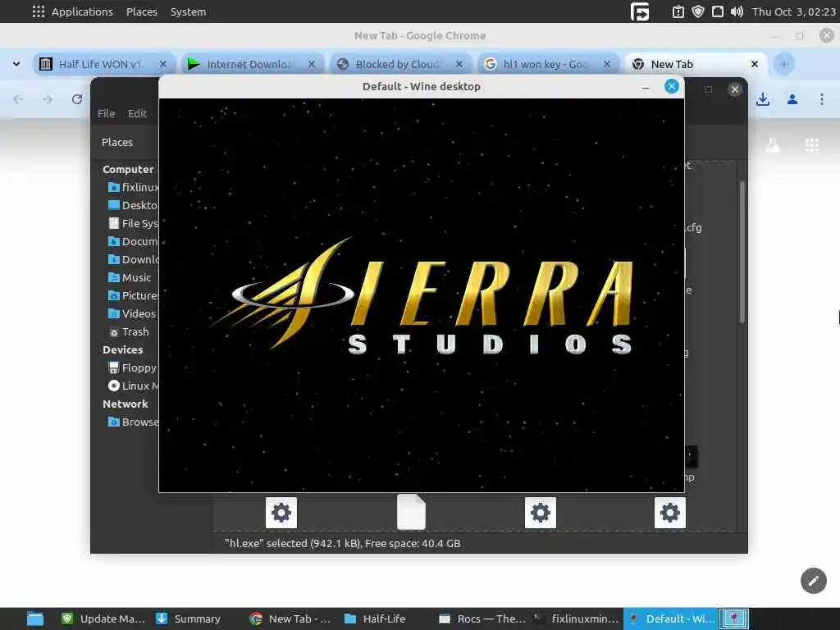Select Downloads in file manager sidebar
This screenshot has height=630, width=840.
[x=133, y=259]
